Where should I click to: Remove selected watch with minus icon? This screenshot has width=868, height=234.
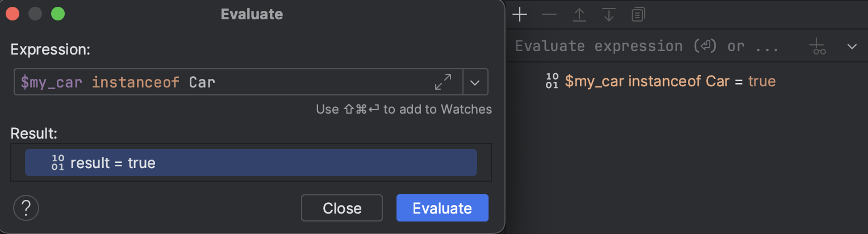click(x=549, y=15)
